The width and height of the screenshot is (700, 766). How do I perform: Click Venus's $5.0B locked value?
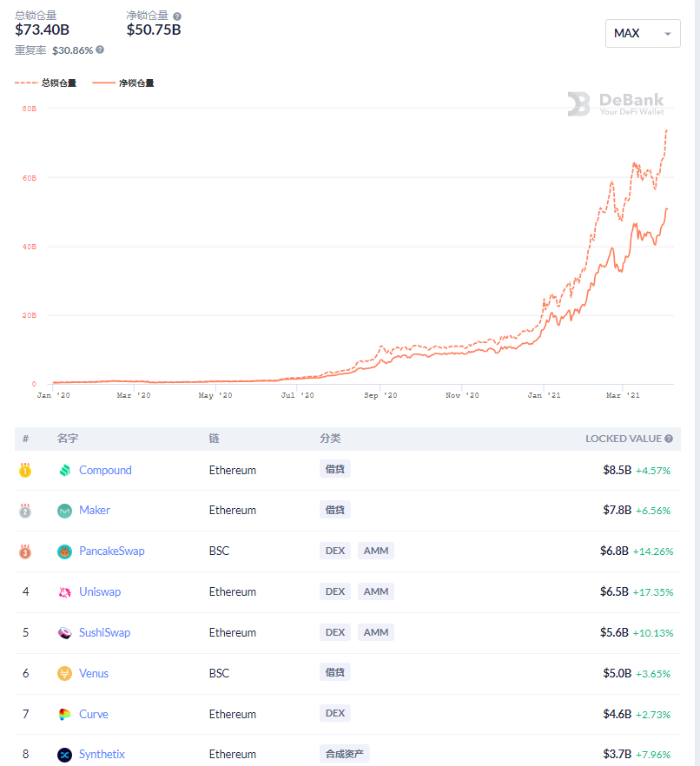[x=617, y=673]
